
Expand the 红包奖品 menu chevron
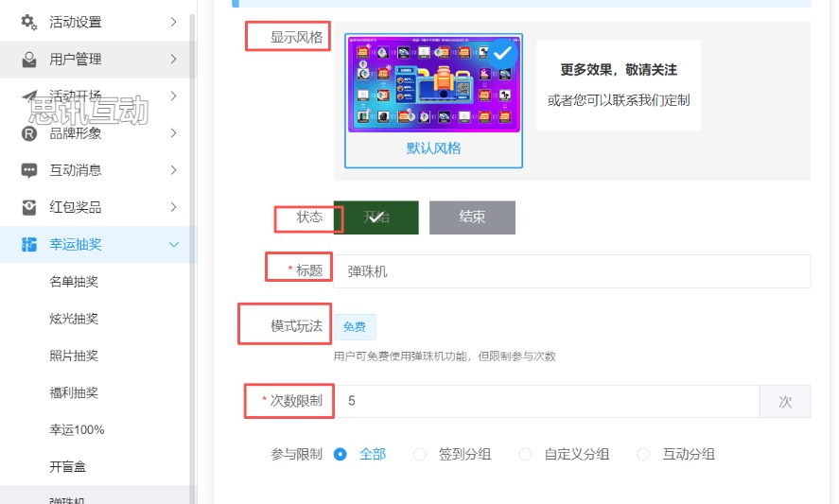point(173,207)
